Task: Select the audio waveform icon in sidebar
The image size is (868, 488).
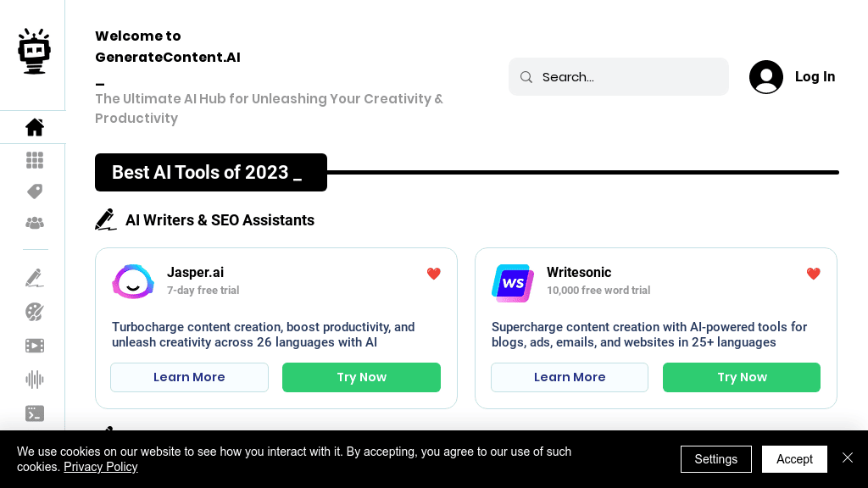Action: click(35, 380)
